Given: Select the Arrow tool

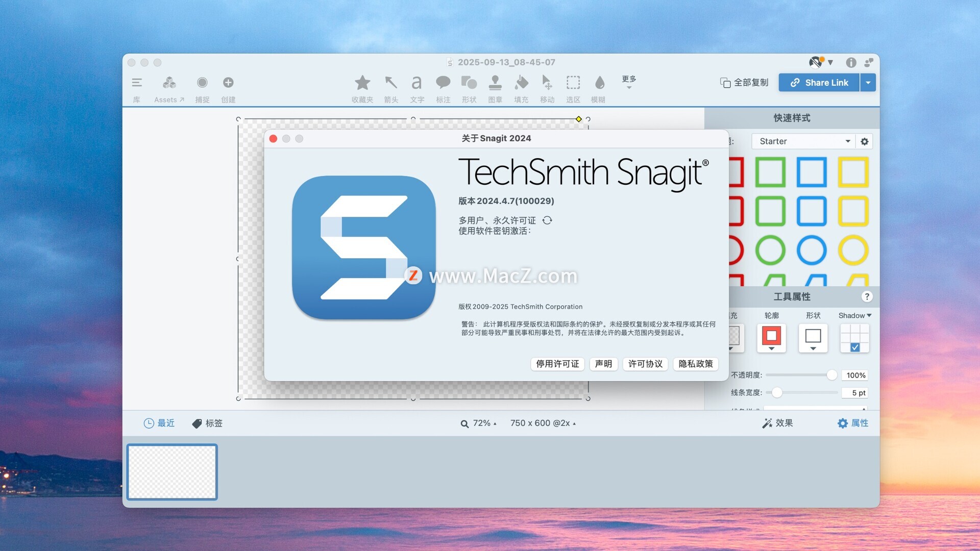Looking at the screenshot, I should tap(391, 83).
